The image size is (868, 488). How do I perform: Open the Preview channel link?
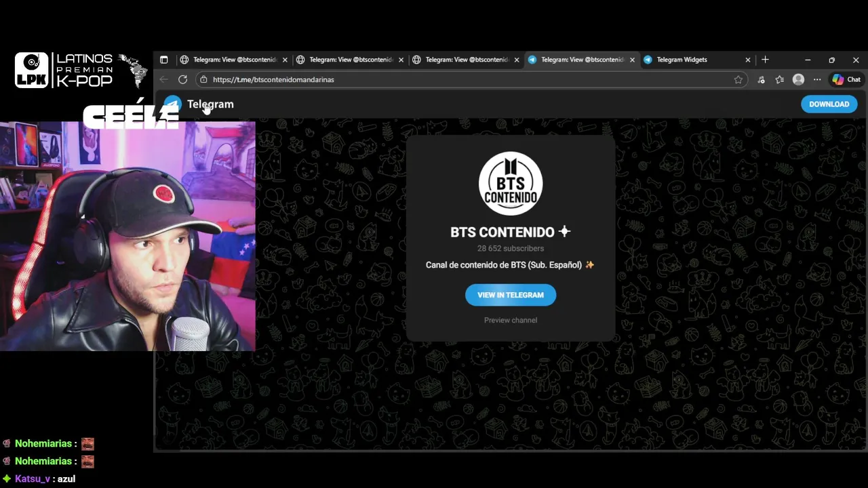(511, 320)
